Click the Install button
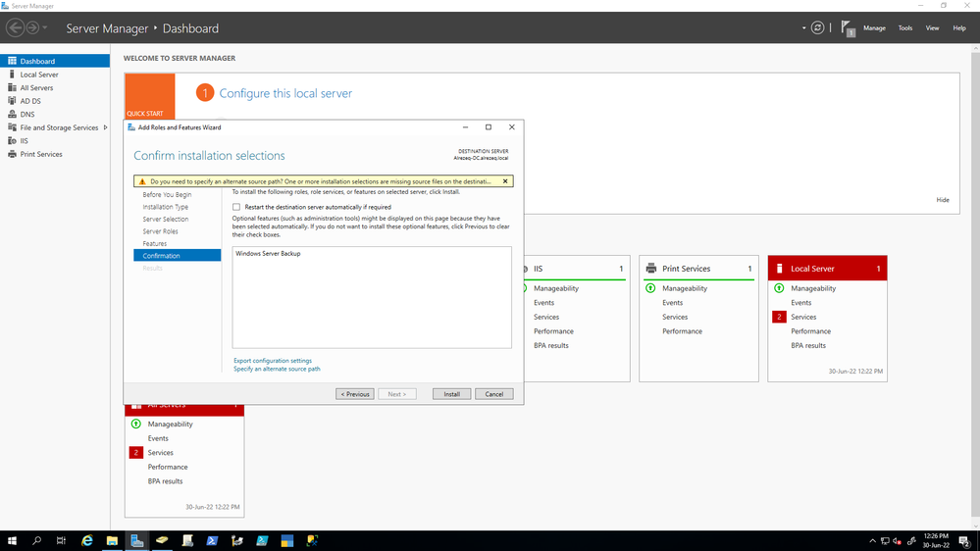980x551 pixels. click(x=451, y=394)
